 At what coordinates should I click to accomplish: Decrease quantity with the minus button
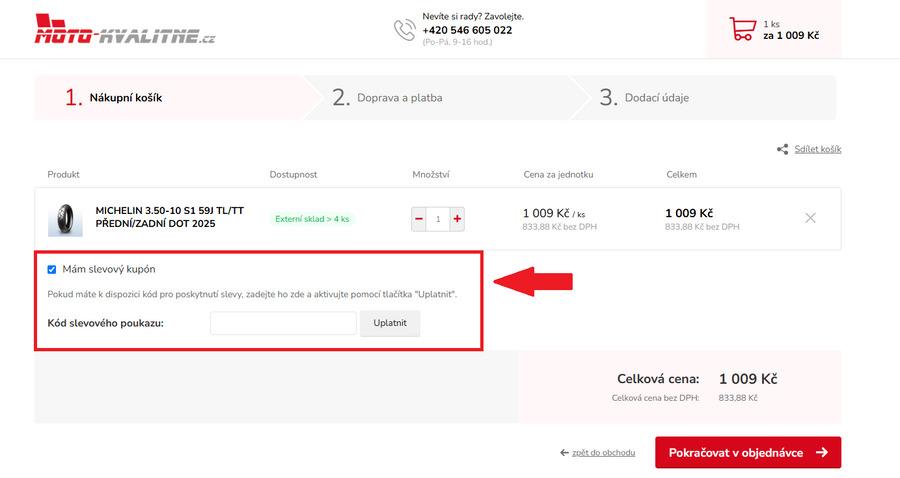[418, 218]
